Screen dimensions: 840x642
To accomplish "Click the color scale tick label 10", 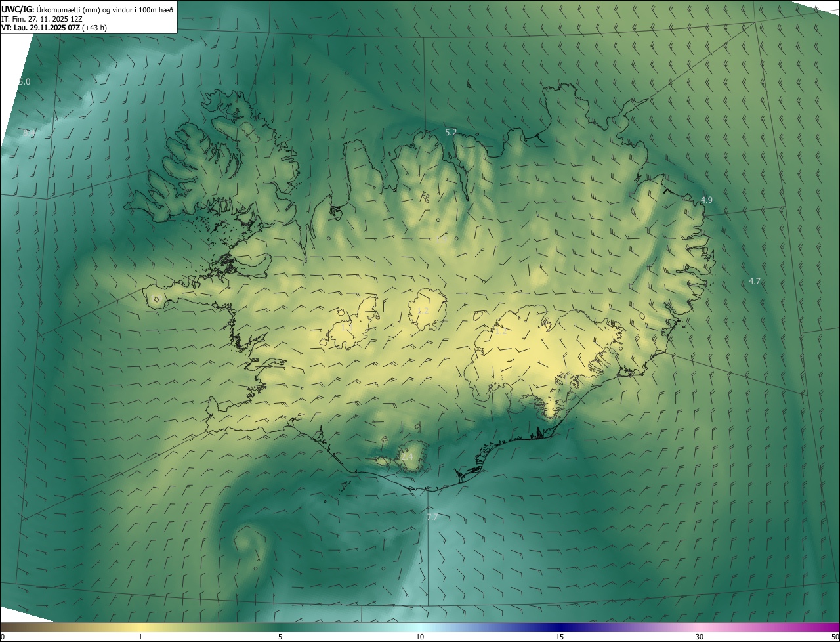I will pyautogui.click(x=420, y=637).
